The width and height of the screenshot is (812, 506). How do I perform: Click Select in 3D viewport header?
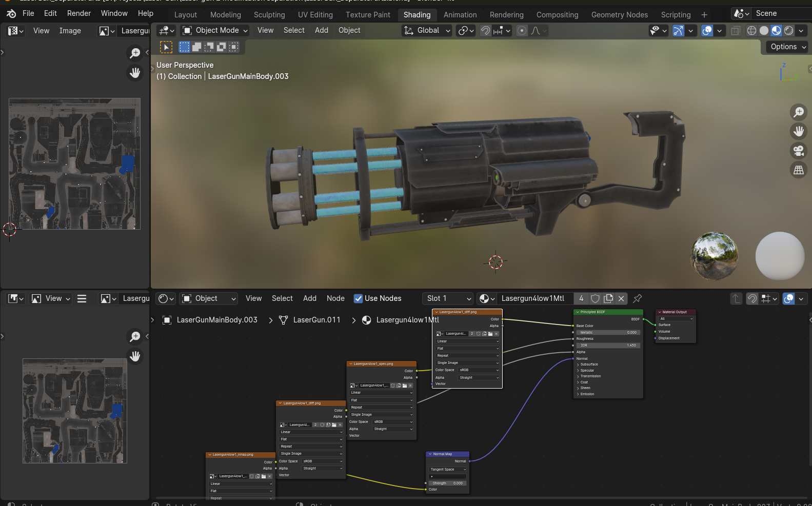click(x=294, y=30)
